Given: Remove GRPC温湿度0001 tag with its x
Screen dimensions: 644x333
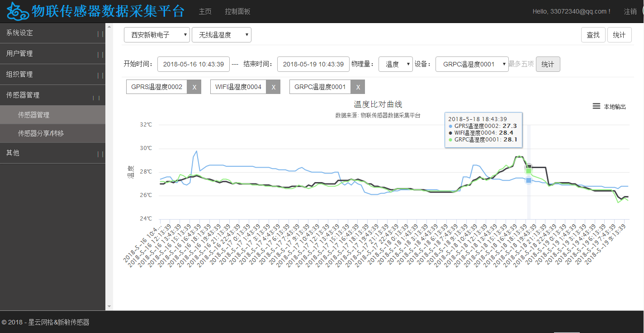Looking at the screenshot, I should pos(358,87).
